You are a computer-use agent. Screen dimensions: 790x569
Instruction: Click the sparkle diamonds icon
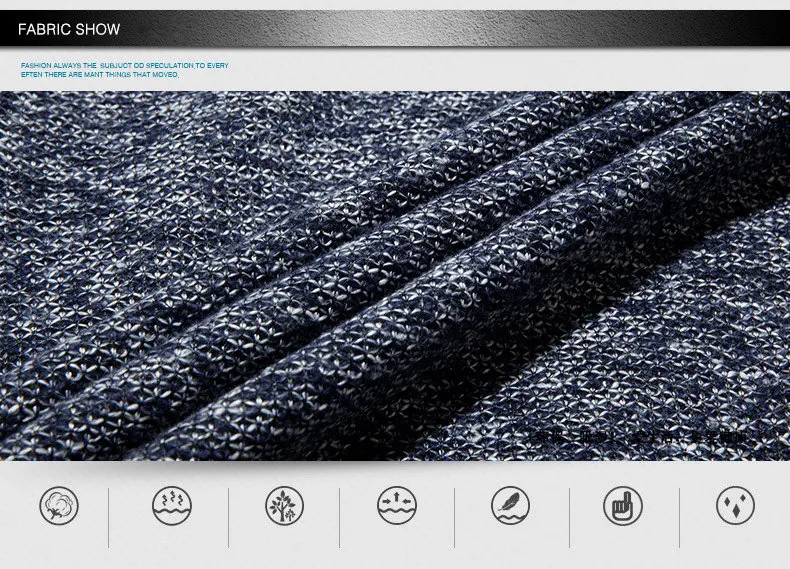pos(735,505)
